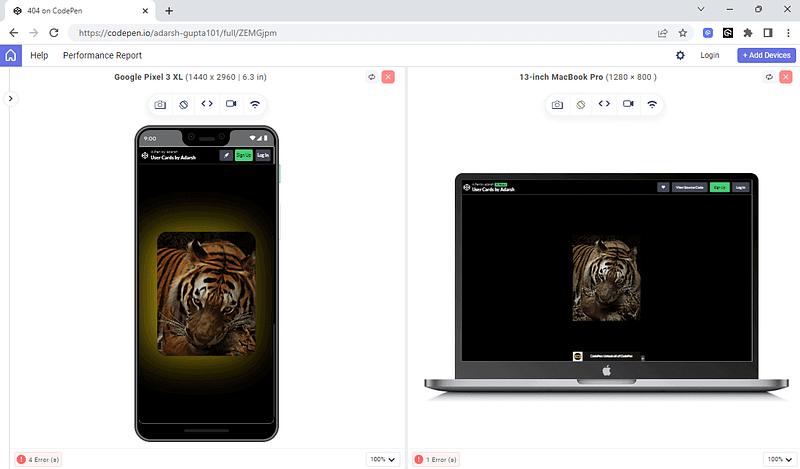The height and width of the screenshot is (469, 800).
Task: Toggle the browser side panel
Action: tap(768, 33)
